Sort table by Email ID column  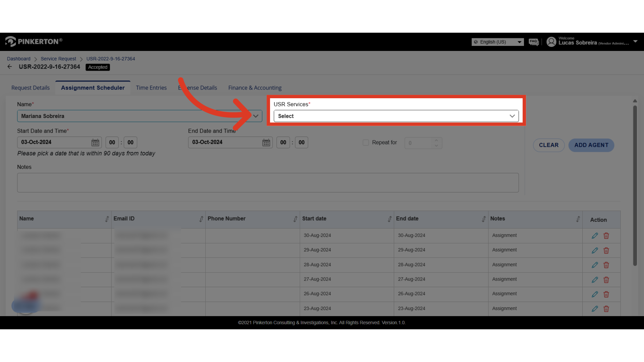coord(201,219)
